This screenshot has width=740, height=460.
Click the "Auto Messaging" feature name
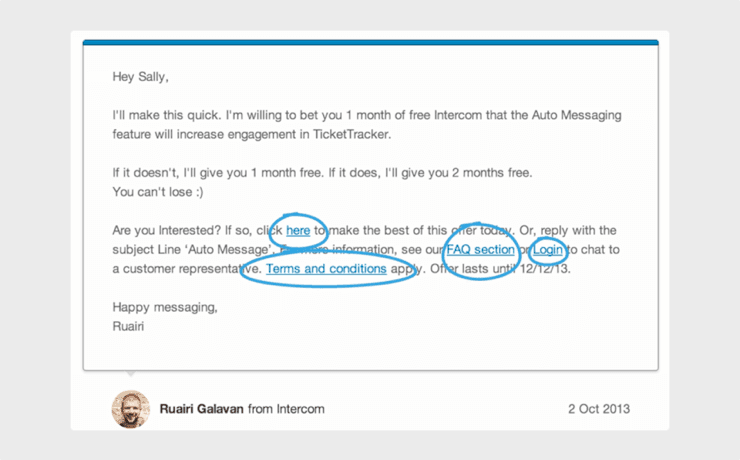pyautogui.click(x=576, y=115)
